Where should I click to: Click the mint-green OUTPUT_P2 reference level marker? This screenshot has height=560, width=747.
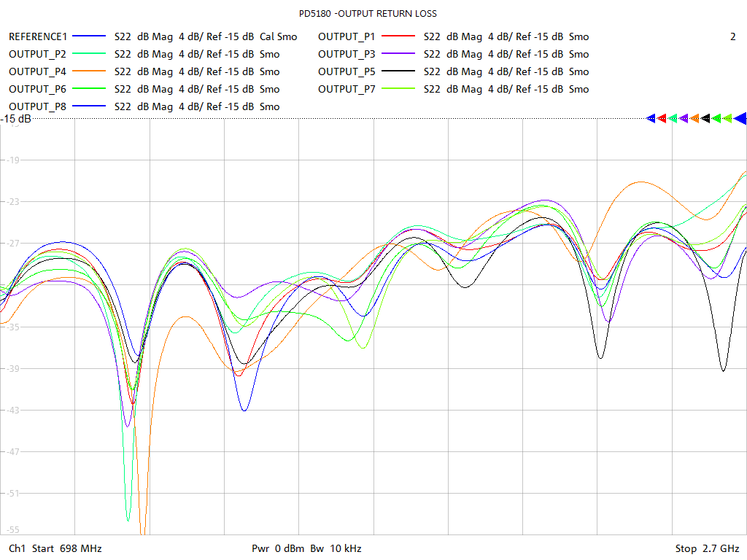point(673,119)
